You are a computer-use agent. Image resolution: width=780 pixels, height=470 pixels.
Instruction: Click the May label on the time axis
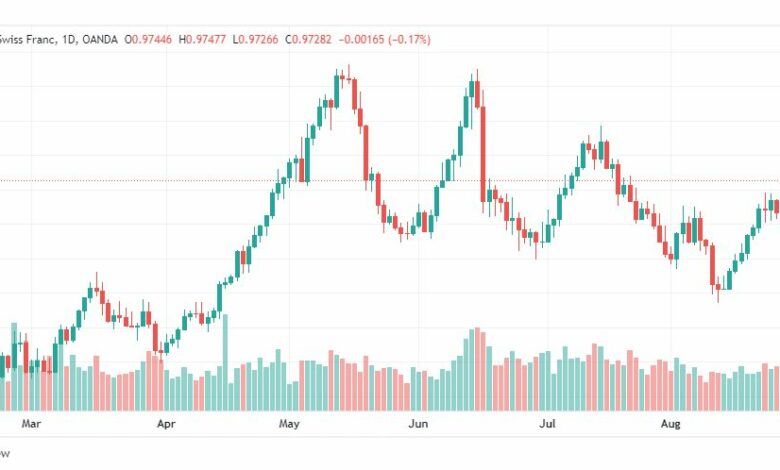point(289,424)
